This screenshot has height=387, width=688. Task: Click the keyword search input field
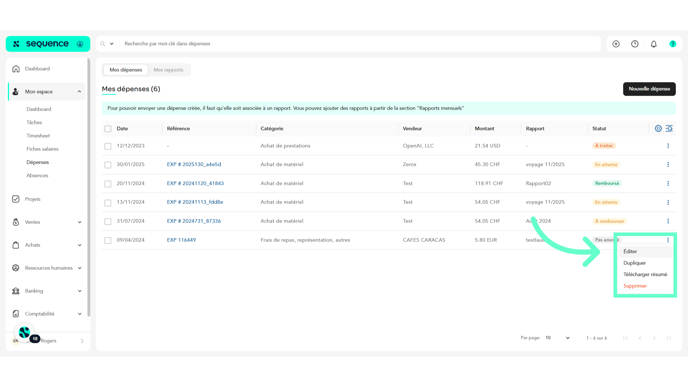coord(360,44)
